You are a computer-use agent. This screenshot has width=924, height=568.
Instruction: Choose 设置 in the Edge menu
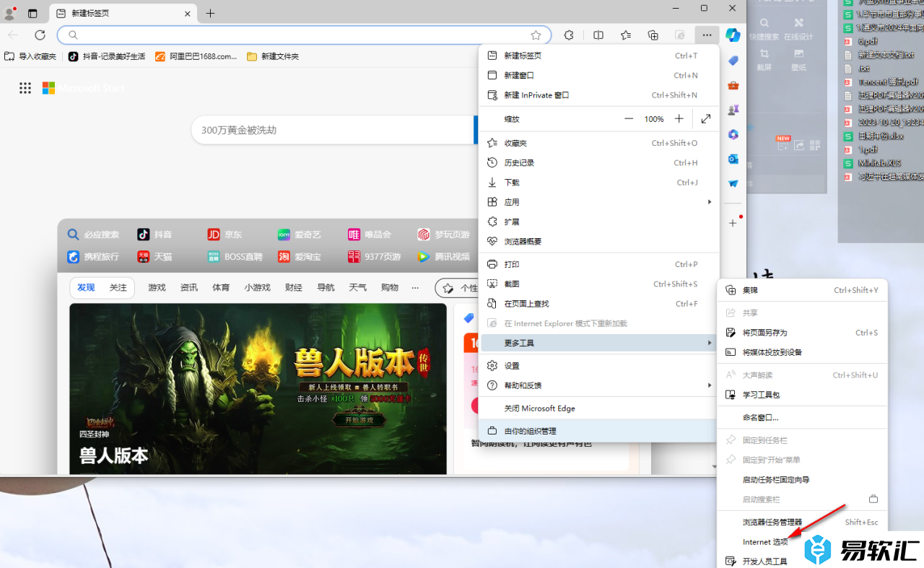pos(512,366)
